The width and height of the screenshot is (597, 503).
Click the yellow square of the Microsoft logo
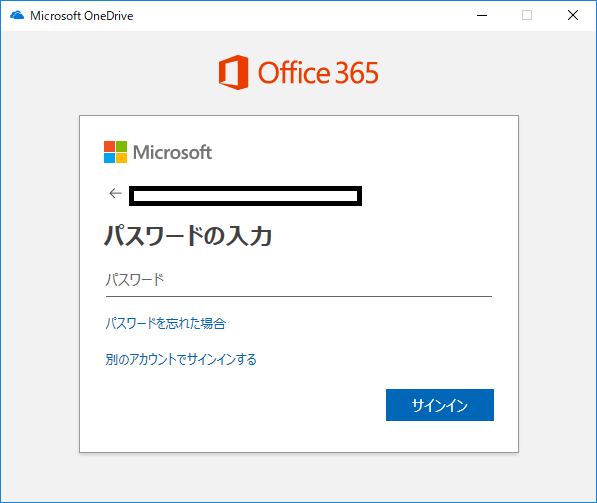click(121, 158)
